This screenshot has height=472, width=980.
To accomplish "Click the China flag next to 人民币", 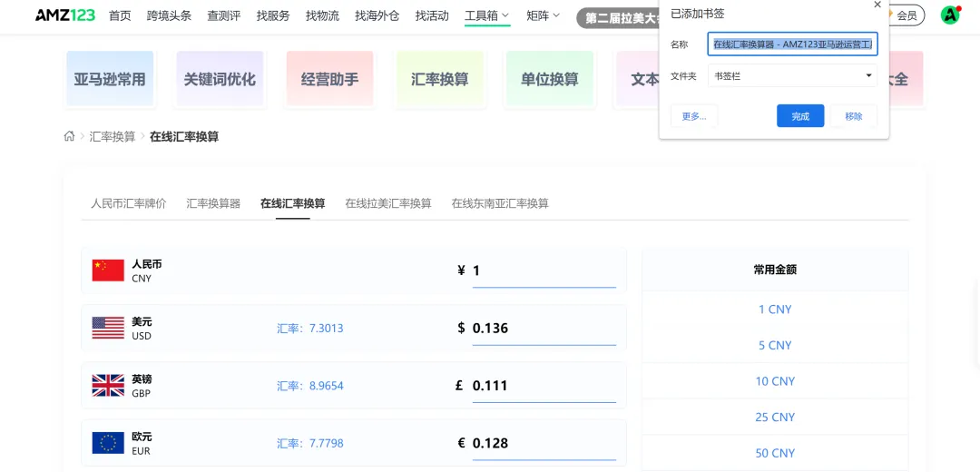I will 108,270.
